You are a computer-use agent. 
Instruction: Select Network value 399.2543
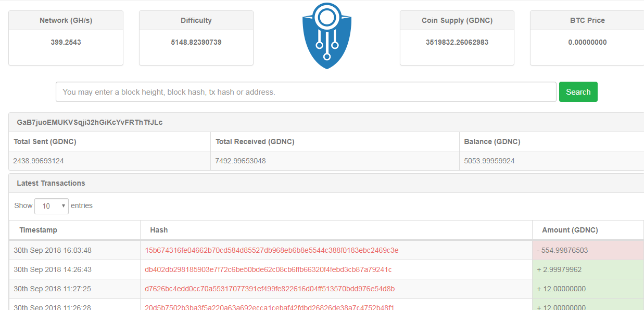tap(66, 42)
